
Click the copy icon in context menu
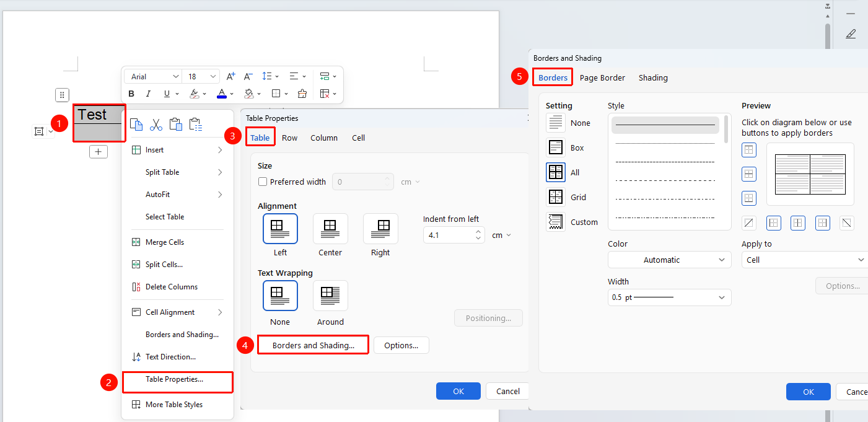[x=136, y=125]
